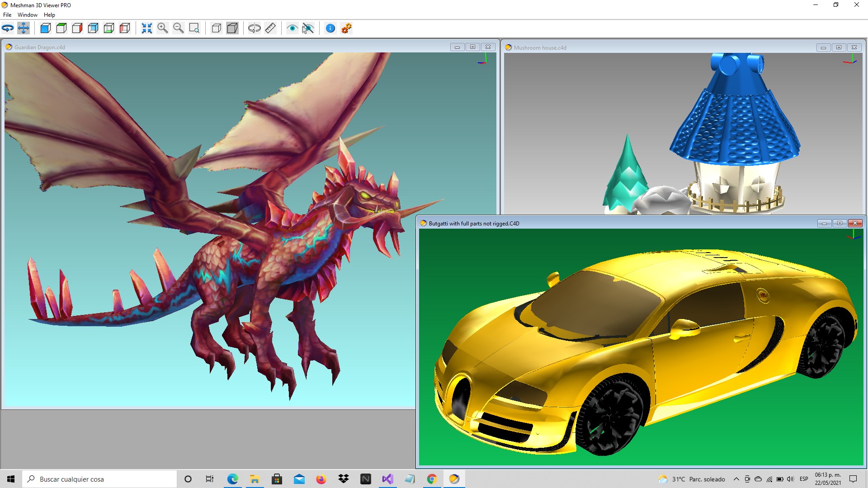Select the Rotate view tool

(8, 28)
